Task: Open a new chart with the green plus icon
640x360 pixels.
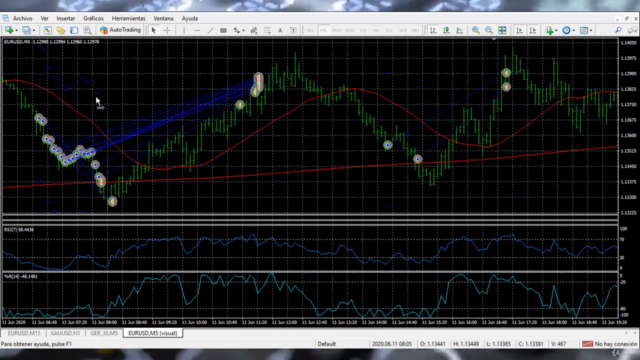Action: point(9,30)
